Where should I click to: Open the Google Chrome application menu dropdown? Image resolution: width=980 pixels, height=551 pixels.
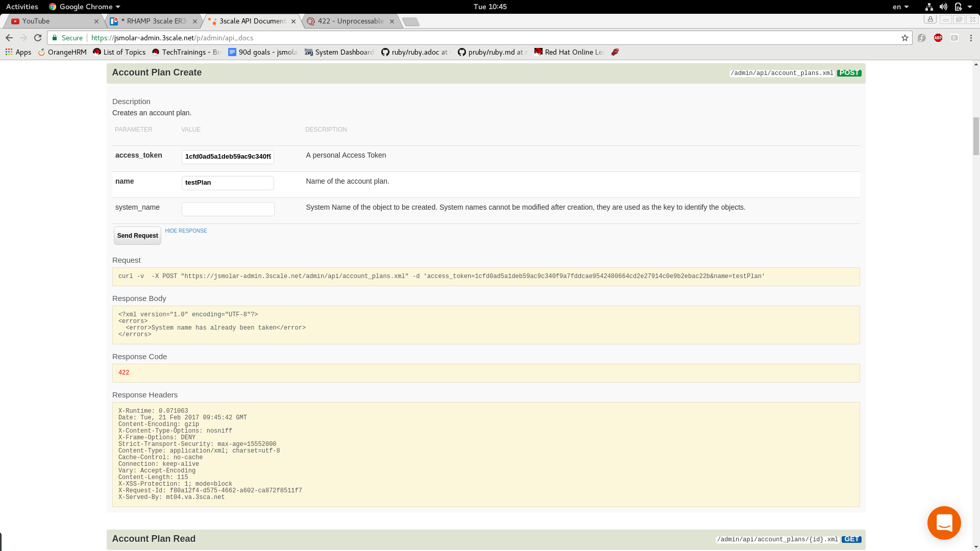[x=85, y=7]
